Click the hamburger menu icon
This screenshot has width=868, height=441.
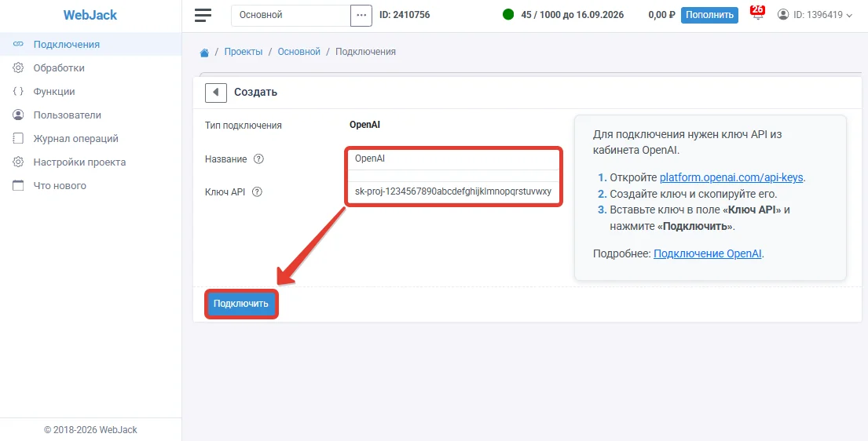203,15
